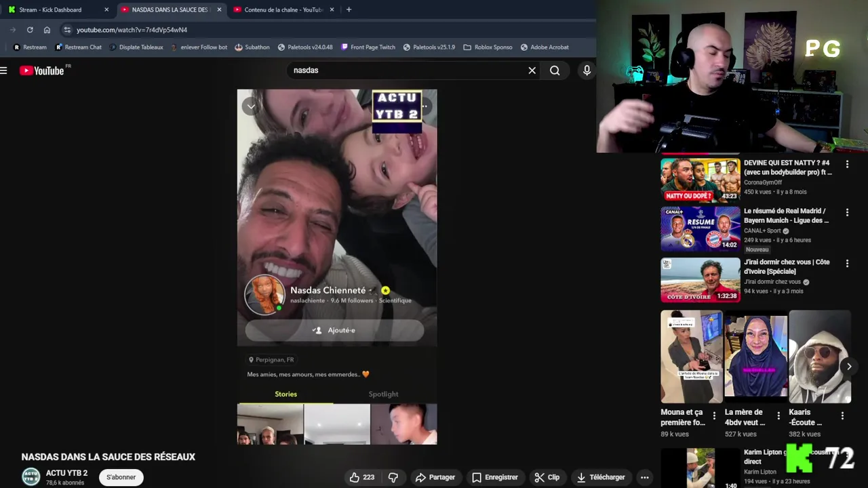Open Restream bookmark

30,47
